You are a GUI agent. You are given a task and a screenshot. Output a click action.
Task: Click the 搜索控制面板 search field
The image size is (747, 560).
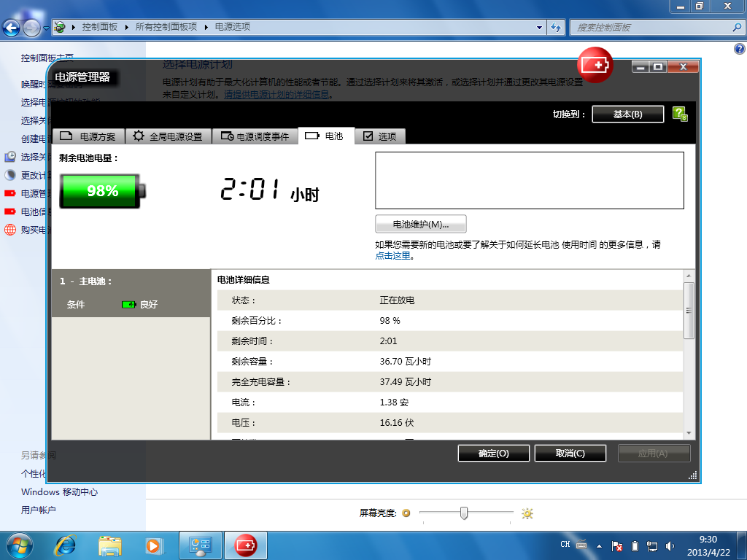(x=651, y=27)
